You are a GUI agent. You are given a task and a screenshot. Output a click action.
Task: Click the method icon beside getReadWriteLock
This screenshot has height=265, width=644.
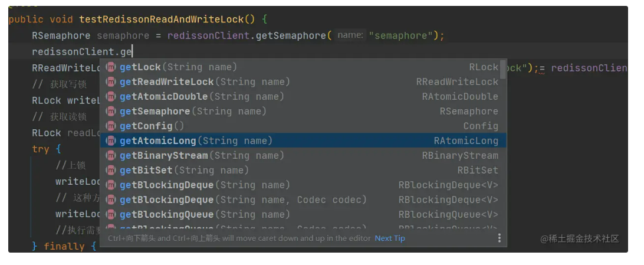click(x=110, y=82)
